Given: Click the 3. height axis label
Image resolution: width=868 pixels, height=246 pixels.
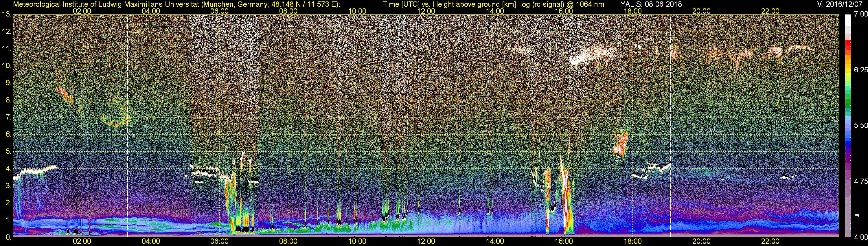Looking at the screenshot, I should tap(8, 186).
